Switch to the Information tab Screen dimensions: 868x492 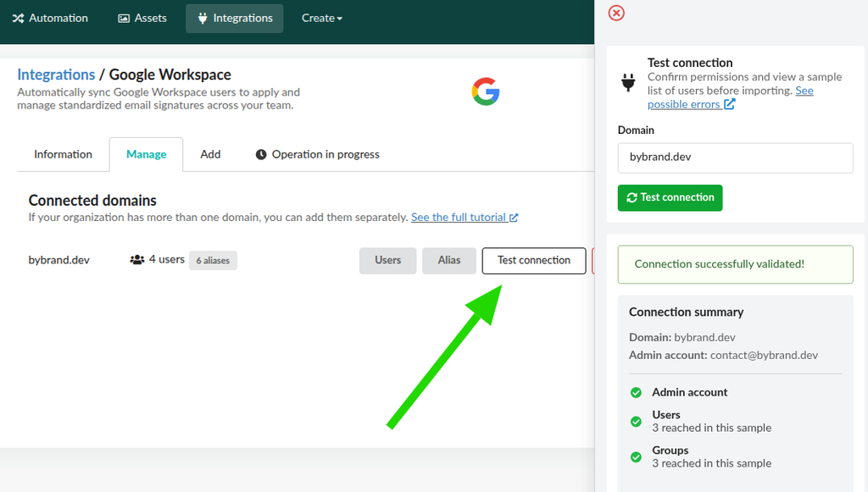tap(63, 155)
